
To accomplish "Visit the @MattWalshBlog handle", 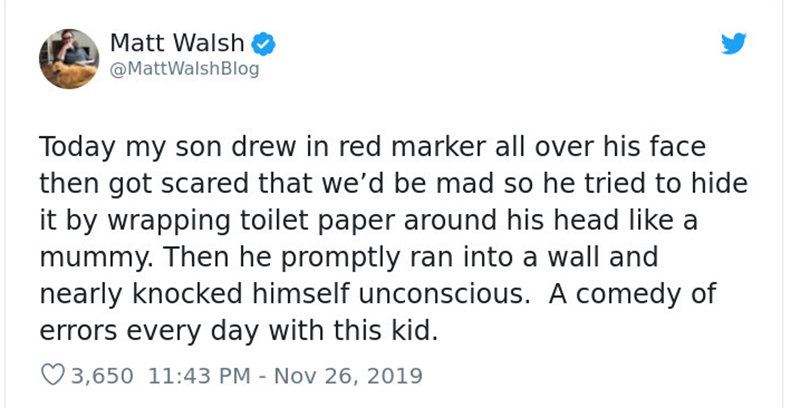I will coord(185,69).
